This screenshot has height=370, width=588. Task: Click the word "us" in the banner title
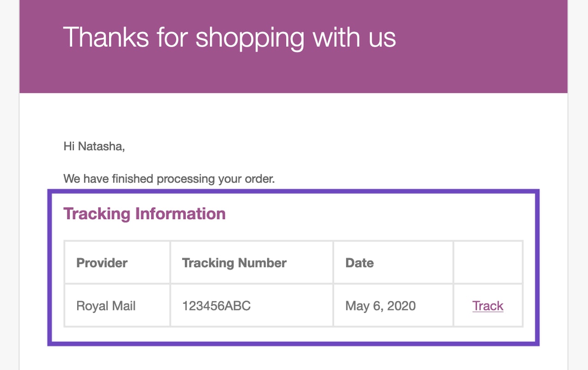click(x=382, y=37)
